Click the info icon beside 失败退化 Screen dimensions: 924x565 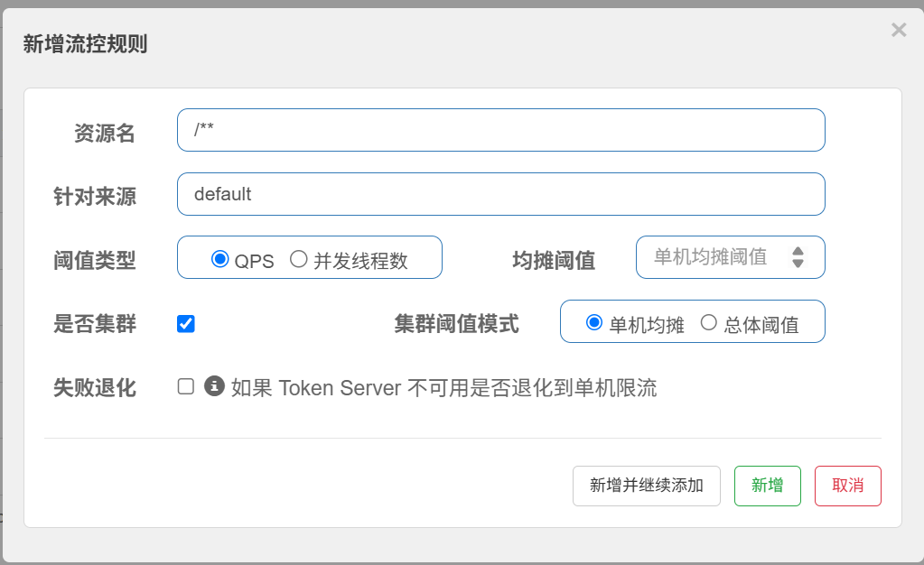click(214, 386)
